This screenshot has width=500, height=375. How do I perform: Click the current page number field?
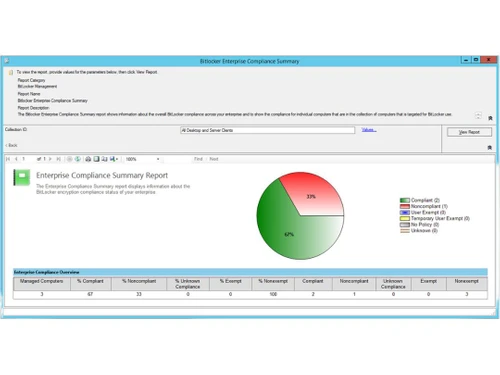28,159
